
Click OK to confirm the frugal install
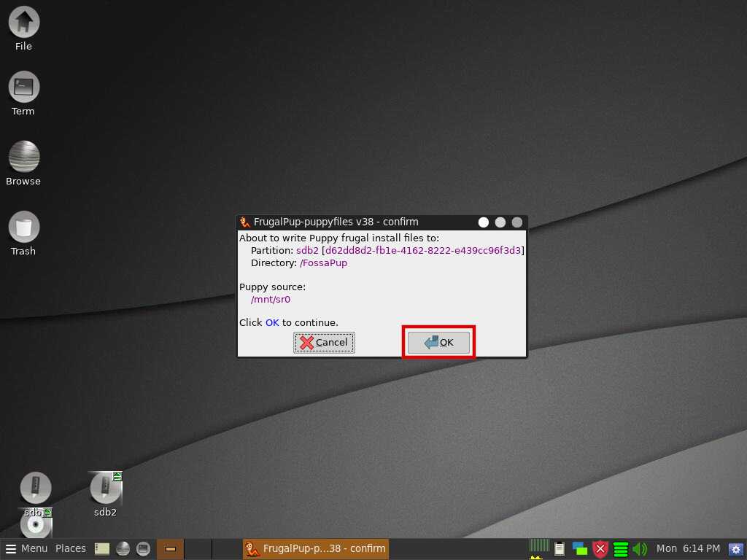tap(438, 343)
